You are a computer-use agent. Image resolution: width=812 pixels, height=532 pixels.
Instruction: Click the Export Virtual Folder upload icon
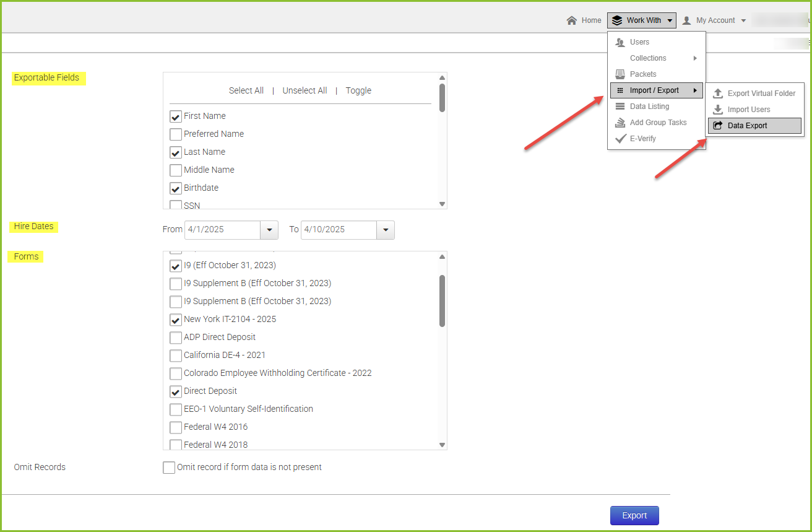tap(718, 94)
